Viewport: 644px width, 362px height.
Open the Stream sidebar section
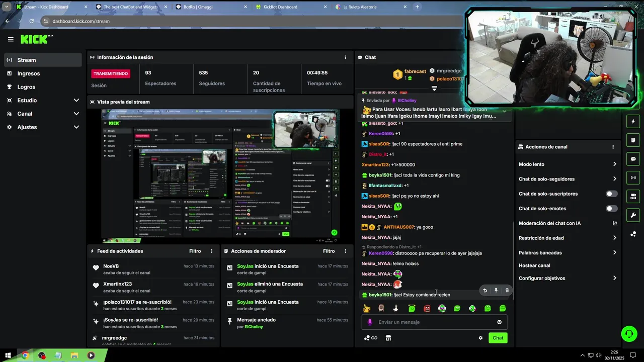(x=42, y=60)
